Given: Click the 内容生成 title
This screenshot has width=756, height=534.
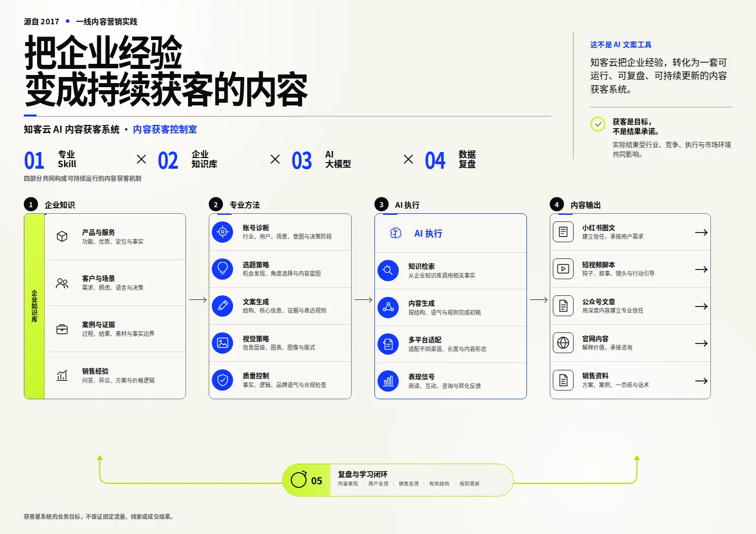Looking at the screenshot, I should 422,303.
